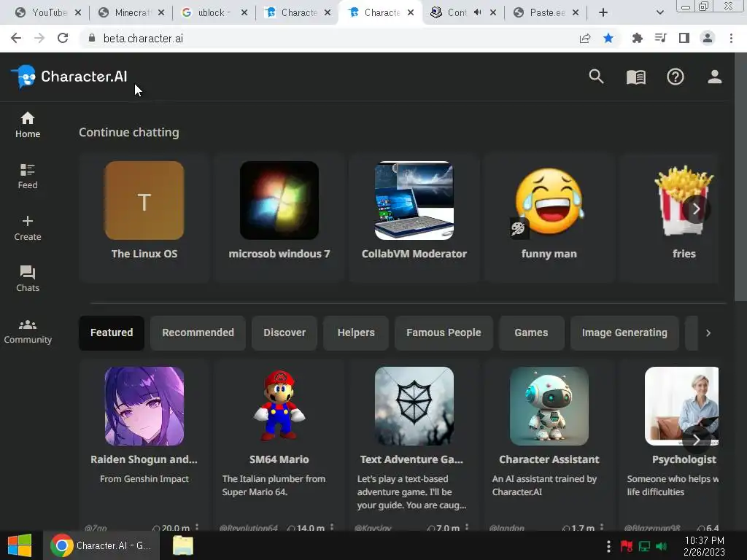Close the YouTube tab
747x560 pixels.
click(x=78, y=12)
